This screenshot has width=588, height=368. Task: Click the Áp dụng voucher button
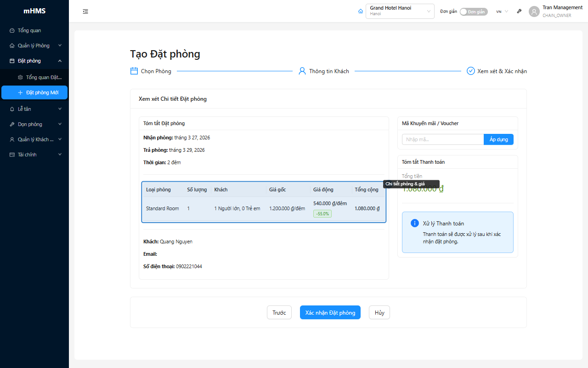coord(498,139)
